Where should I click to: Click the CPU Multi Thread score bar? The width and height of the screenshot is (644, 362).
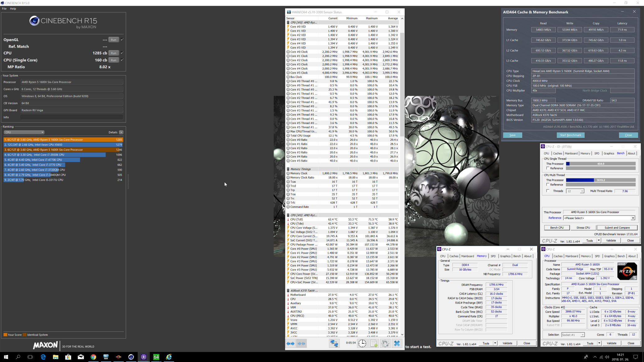click(x=601, y=180)
